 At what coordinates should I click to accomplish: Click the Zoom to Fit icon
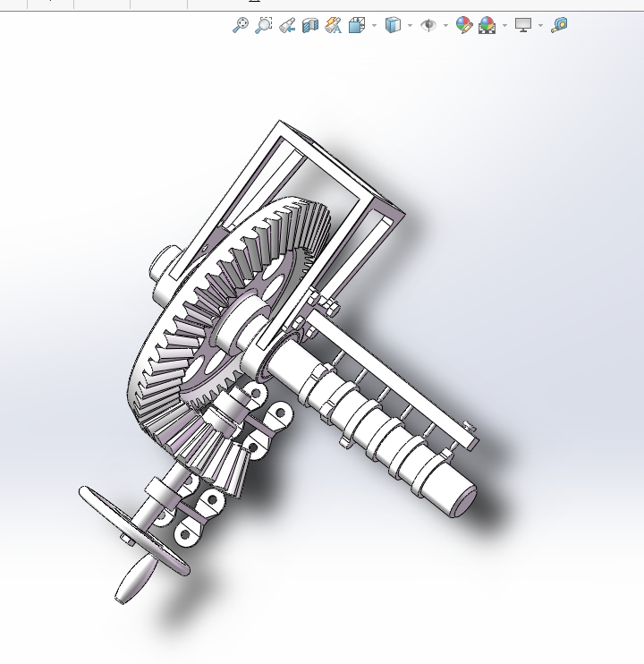click(240, 25)
